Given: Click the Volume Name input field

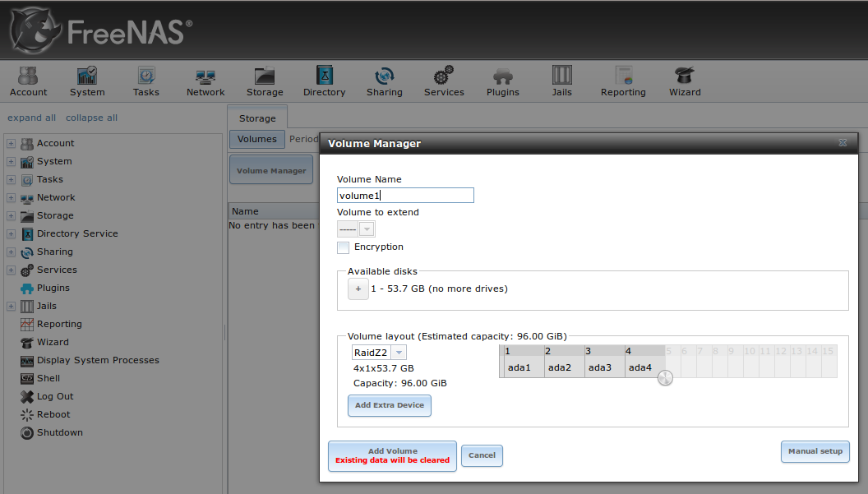Looking at the screenshot, I should [405, 195].
